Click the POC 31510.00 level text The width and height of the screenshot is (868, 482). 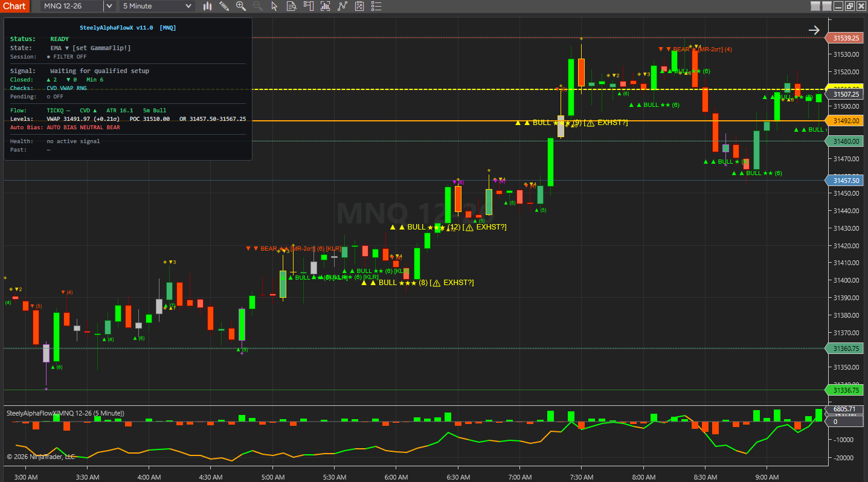(x=150, y=119)
